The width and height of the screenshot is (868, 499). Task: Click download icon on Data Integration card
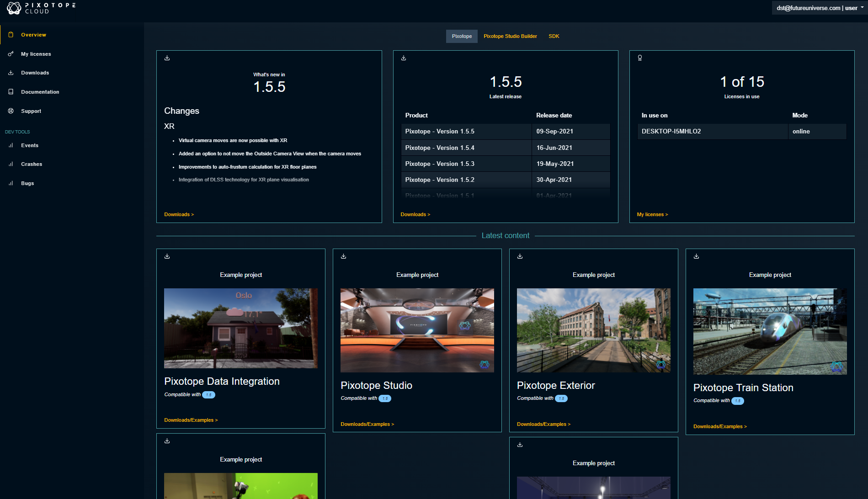coord(167,256)
